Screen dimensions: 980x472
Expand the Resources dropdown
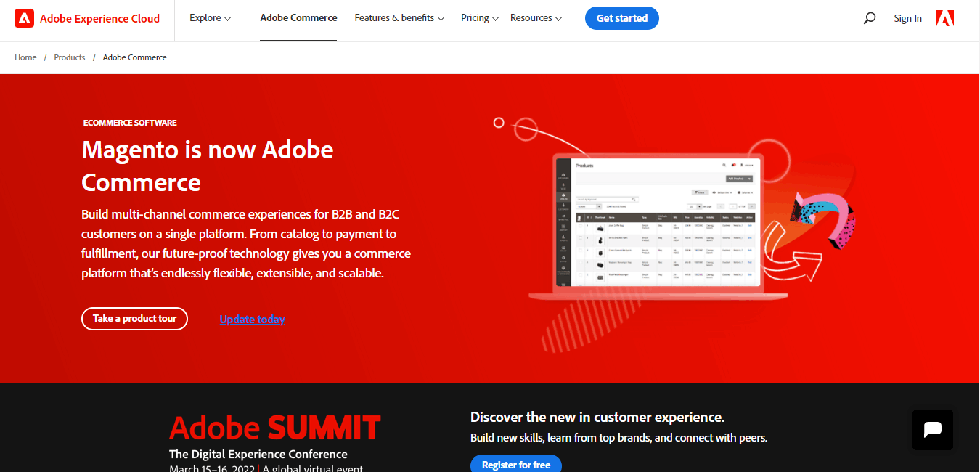(536, 18)
